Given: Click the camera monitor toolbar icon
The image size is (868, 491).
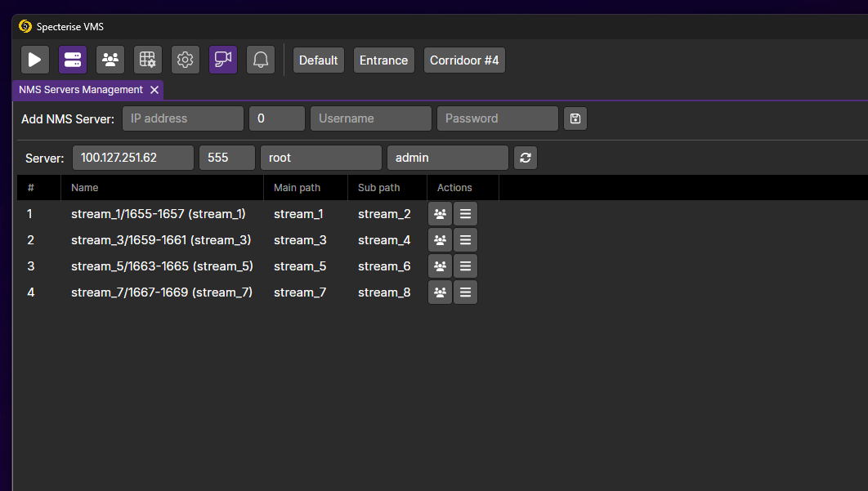Looking at the screenshot, I should click(223, 60).
